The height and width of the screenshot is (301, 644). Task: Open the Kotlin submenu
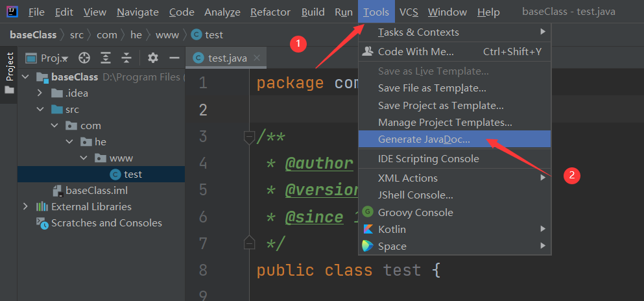click(454, 229)
